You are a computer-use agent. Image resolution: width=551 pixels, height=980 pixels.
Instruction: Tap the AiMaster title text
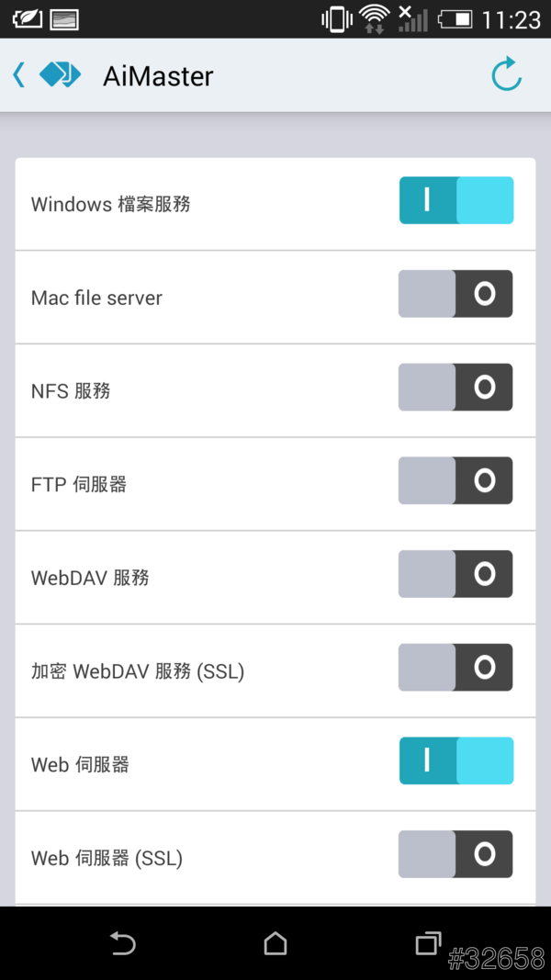coord(158,76)
